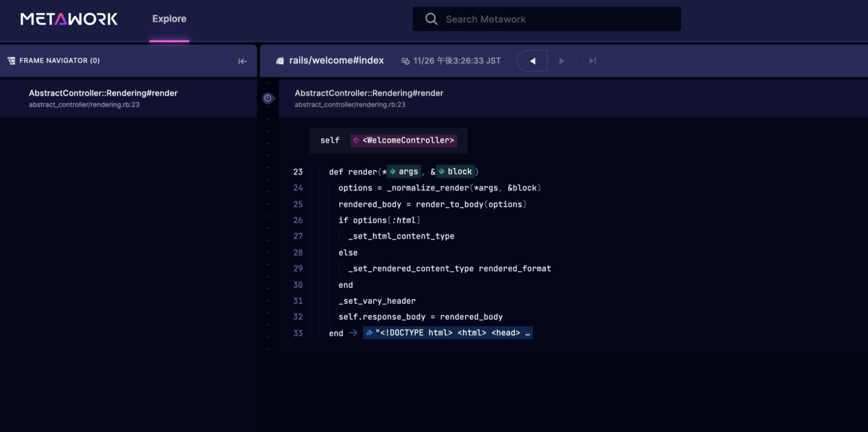The height and width of the screenshot is (432, 868).
Task: Click the clock icon before the timestamp
Action: (x=405, y=62)
